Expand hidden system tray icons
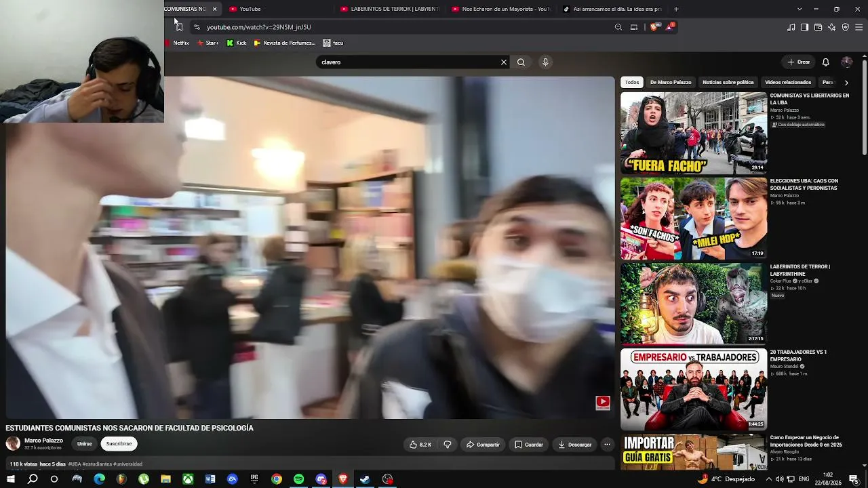This screenshot has width=868, height=488. click(768, 479)
